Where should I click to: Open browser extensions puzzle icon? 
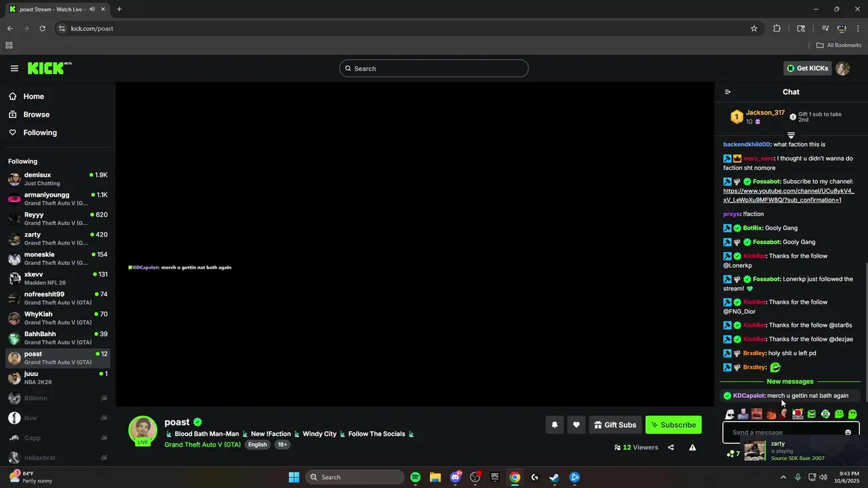[x=777, y=28]
